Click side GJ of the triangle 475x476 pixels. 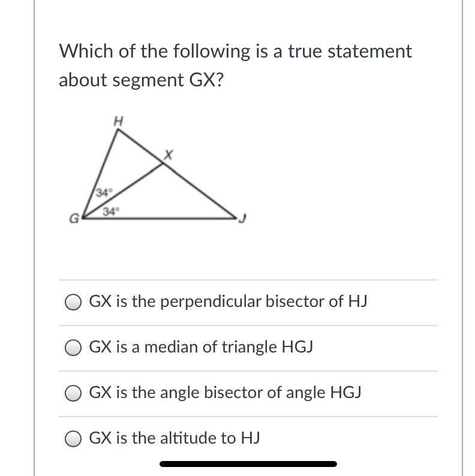tap(159, 218)
